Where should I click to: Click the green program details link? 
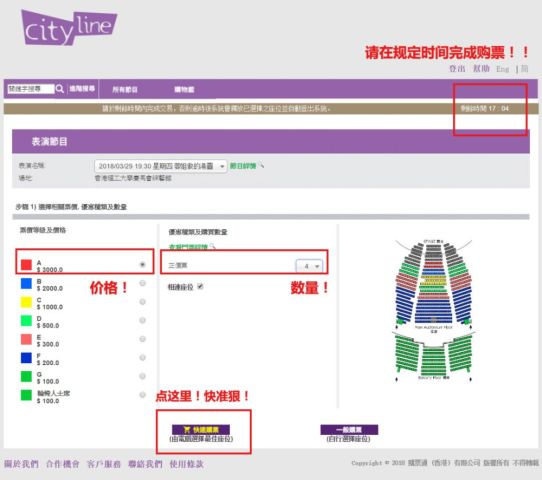[x=243, y=166]
